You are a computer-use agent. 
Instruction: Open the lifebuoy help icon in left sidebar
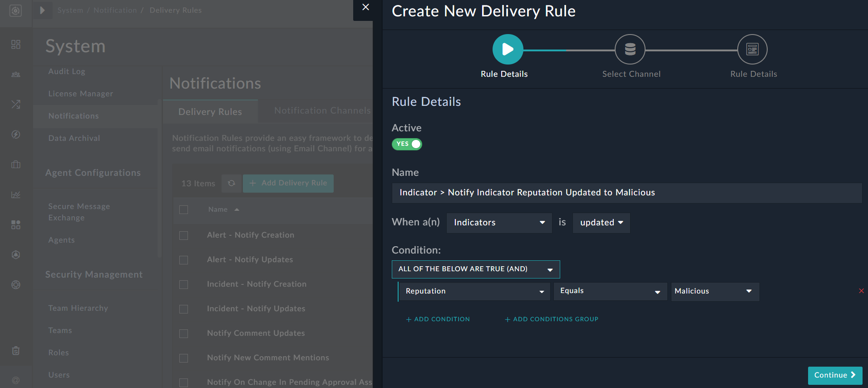coord(16,285)
